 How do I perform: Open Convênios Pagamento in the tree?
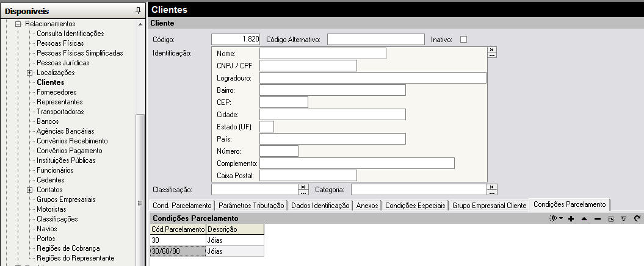70,151
